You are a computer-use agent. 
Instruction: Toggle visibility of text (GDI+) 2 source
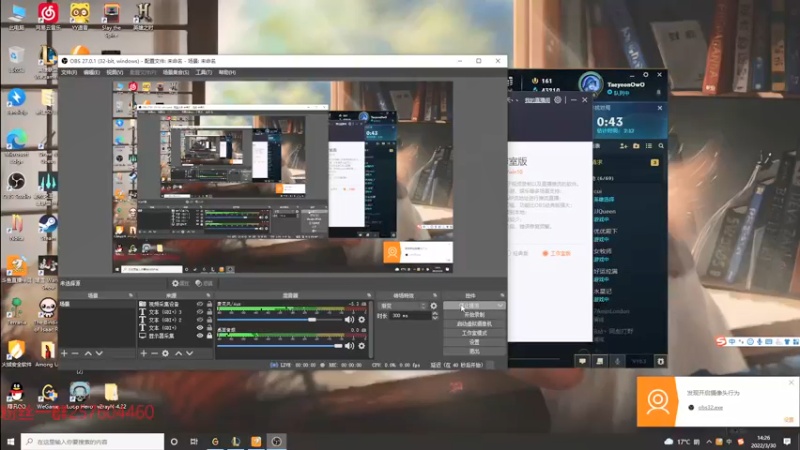(x=200, y=320)
